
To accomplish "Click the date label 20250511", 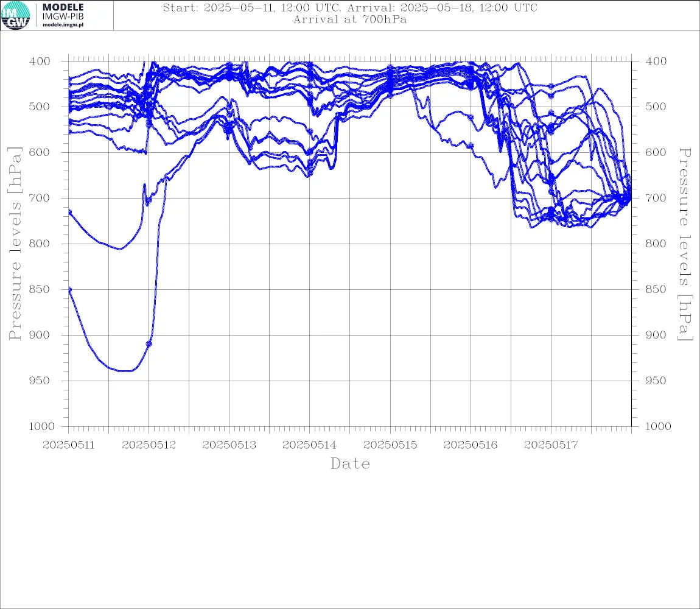I will click(x=69, y=445).
